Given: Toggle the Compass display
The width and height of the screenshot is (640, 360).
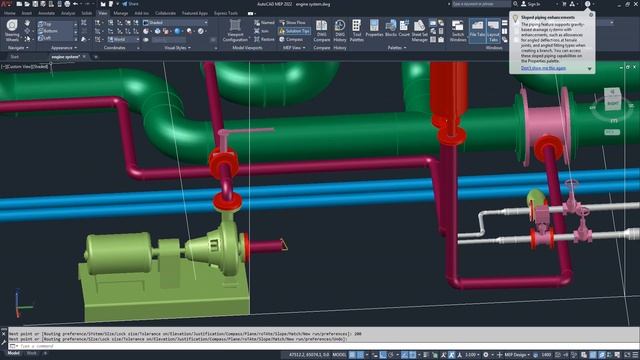Looking at the screenshot, I should click(x=291, y=39).
